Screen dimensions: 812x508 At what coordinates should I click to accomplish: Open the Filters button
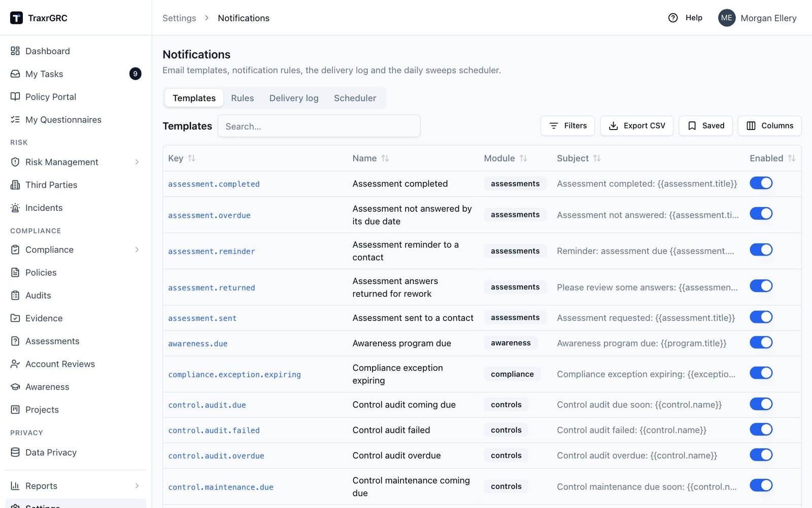(x=568, y=125)
